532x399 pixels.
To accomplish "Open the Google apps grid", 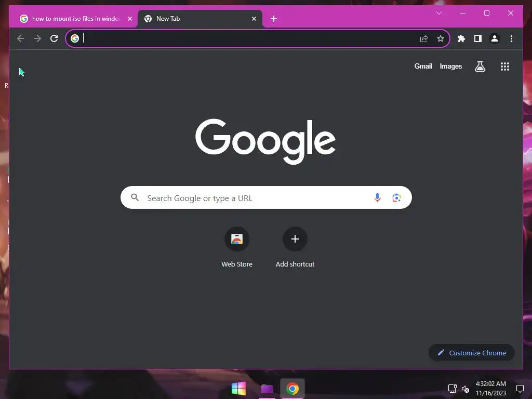I will pyautogui.click(x=505, y=66).
